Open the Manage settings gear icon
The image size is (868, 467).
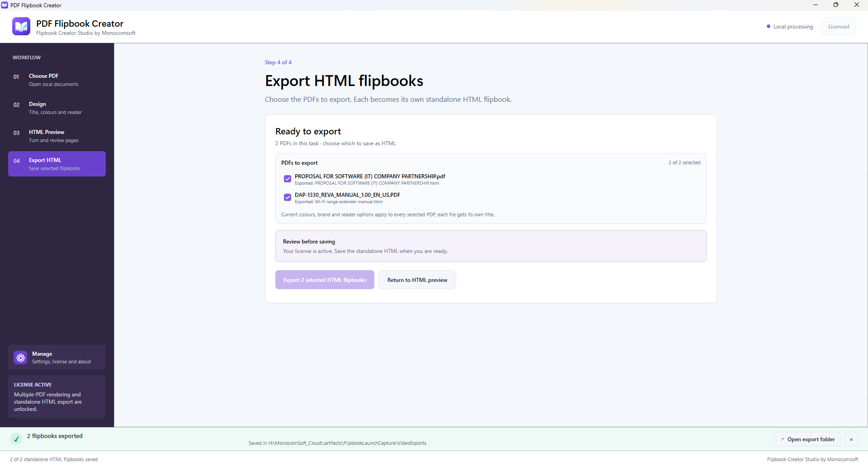tap(20, 358)
